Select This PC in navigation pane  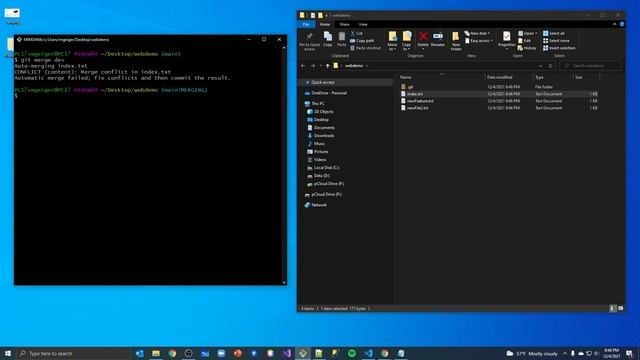318,104
